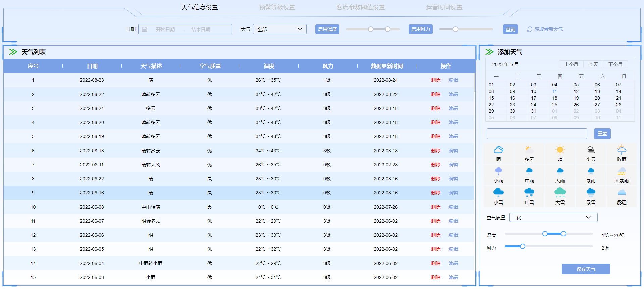Click the 数据更新时间 column header
The width and height of the screenshot is (644, 289).
click(x=386, y=66)
